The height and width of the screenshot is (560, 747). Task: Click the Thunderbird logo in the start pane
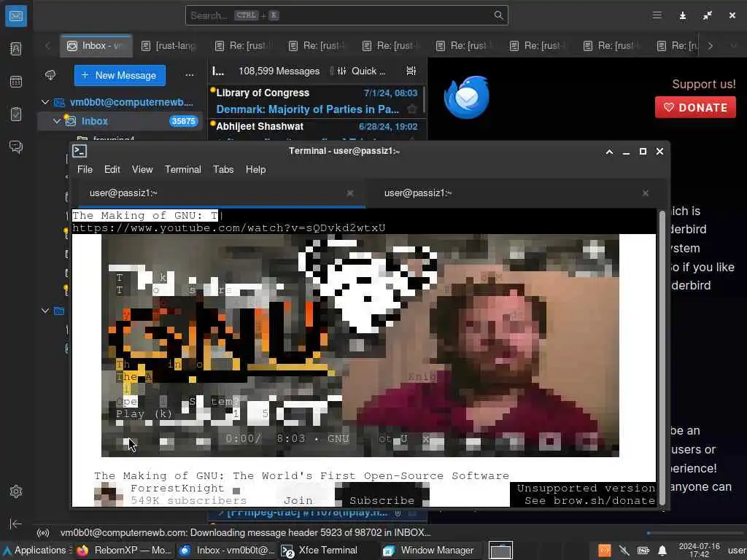tap(466, 97)
